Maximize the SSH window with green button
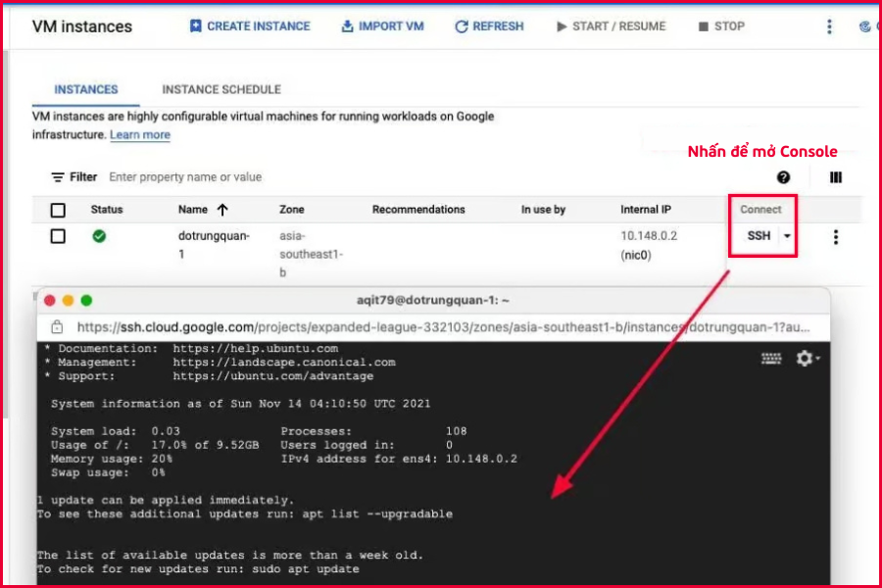The image size is (882, 588). point(86,301)
